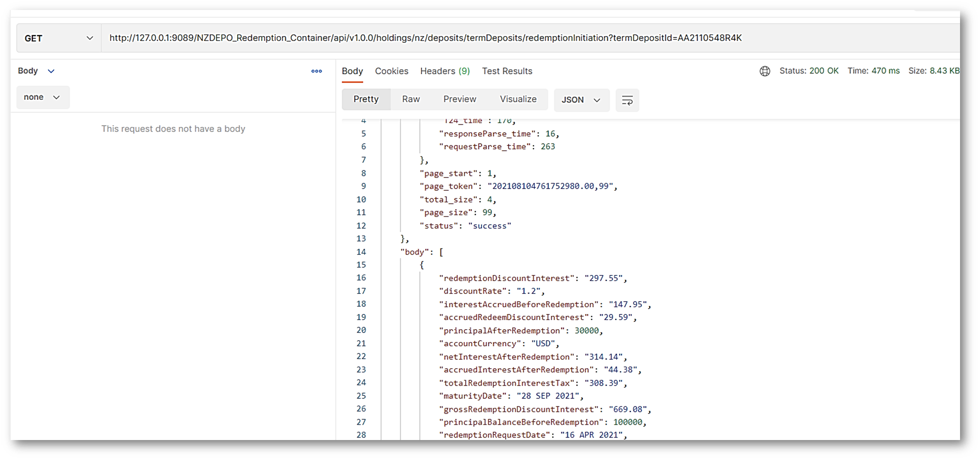Open the Headers (9) tab
The width and height of the screenshot is (980, 460).
pos(444,71)
